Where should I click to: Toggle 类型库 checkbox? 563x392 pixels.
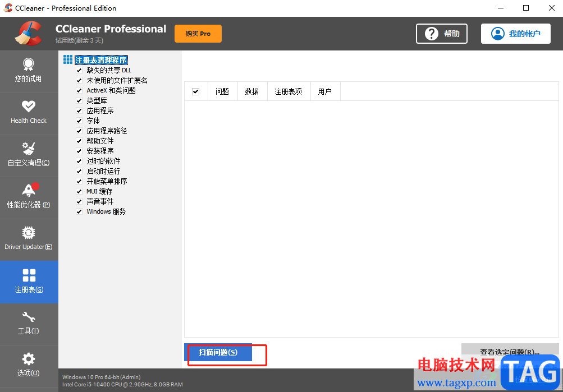(79, 100)
